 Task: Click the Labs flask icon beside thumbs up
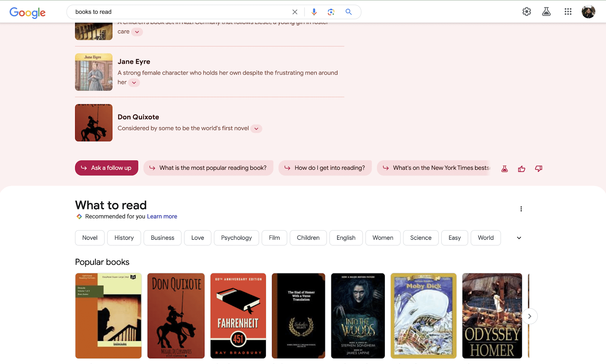point(504,169)
